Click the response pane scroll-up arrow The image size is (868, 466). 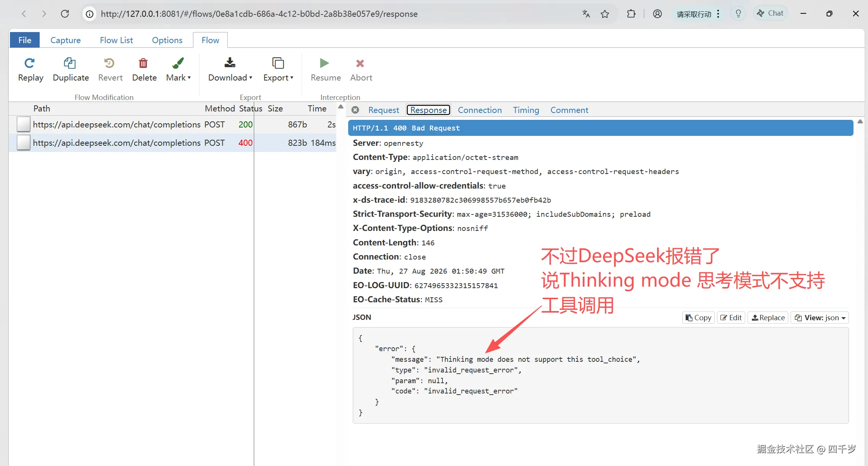coord(860,121)
